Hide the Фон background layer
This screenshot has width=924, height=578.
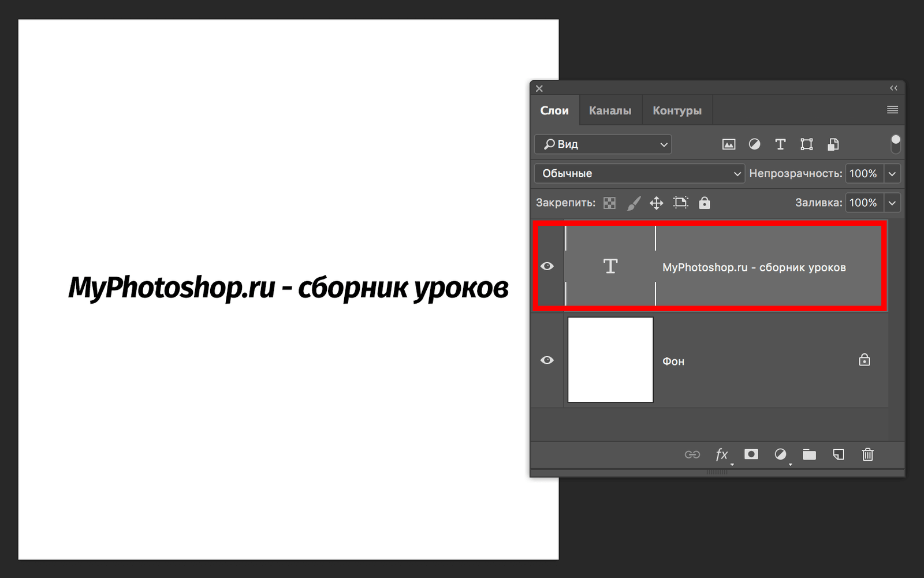point(547,360)
